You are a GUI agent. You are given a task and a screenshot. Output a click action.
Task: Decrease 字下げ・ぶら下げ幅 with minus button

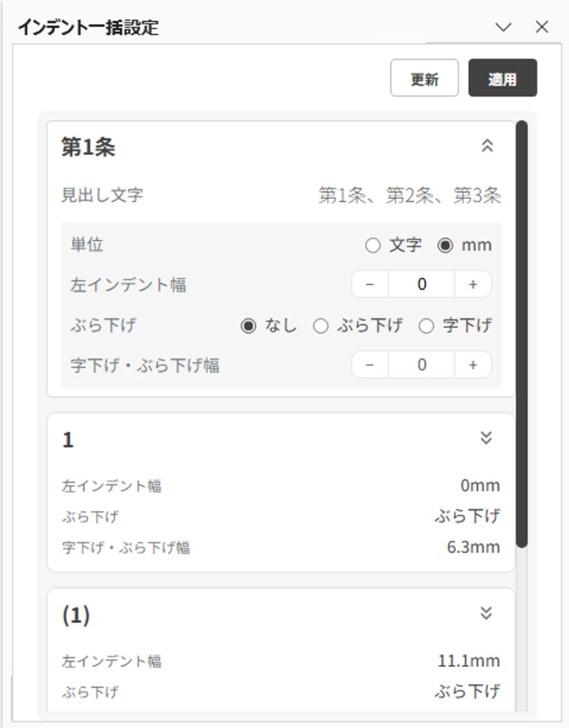tap(370, 365)
